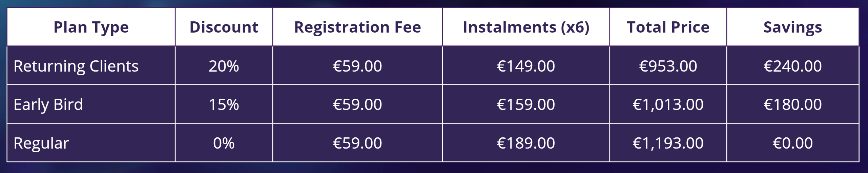Click the 20% discount cell
This screenshot has width=868, height=173.
[x=224, y=66]
